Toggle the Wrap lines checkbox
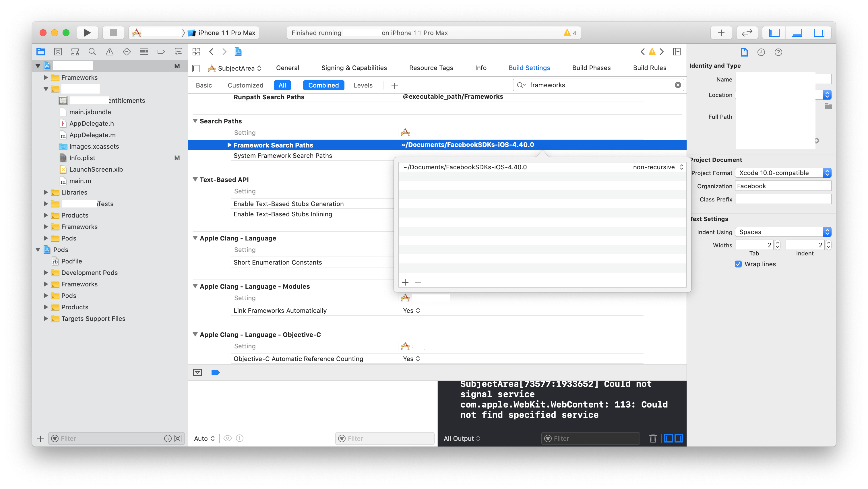This screenshot has height=489, width=868. (738, 264)
